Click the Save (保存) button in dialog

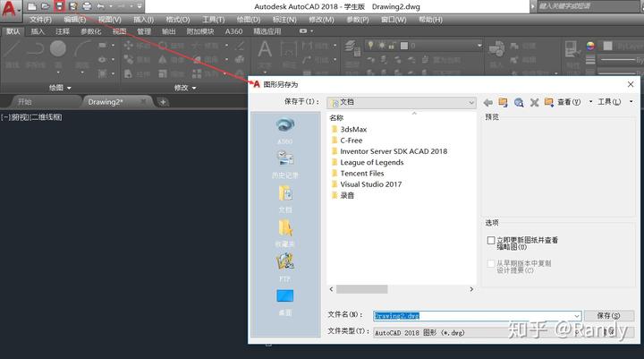[x=609, y=315]
